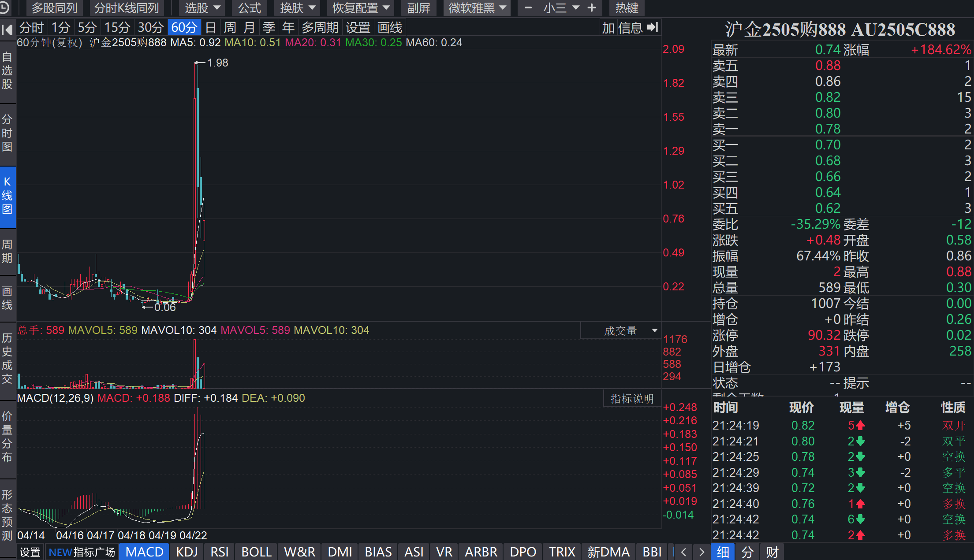Click the clock icon at the top-left of the toolbar
Image resolution: width=974 pixels, height=560 pixels.
click(4, 7)
